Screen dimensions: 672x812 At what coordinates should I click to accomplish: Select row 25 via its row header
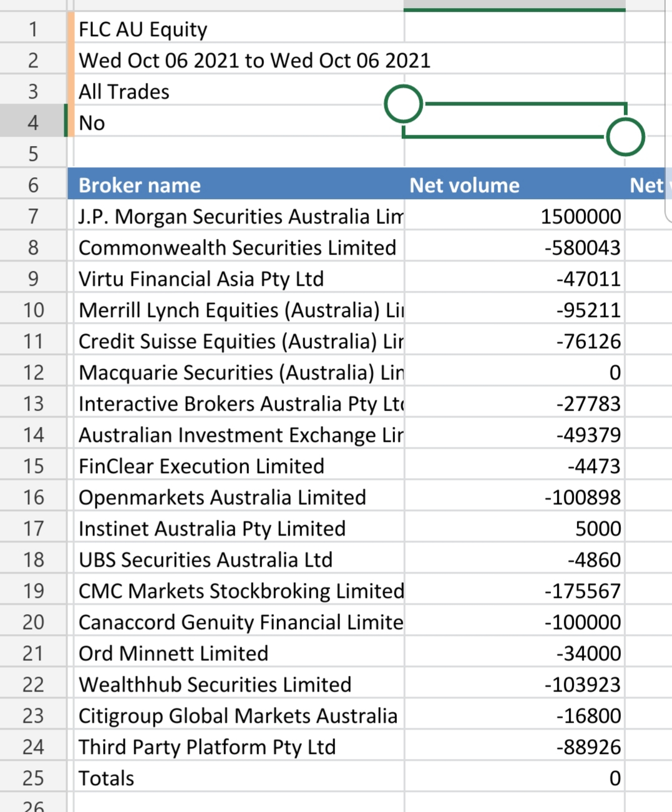click(33, 778)
